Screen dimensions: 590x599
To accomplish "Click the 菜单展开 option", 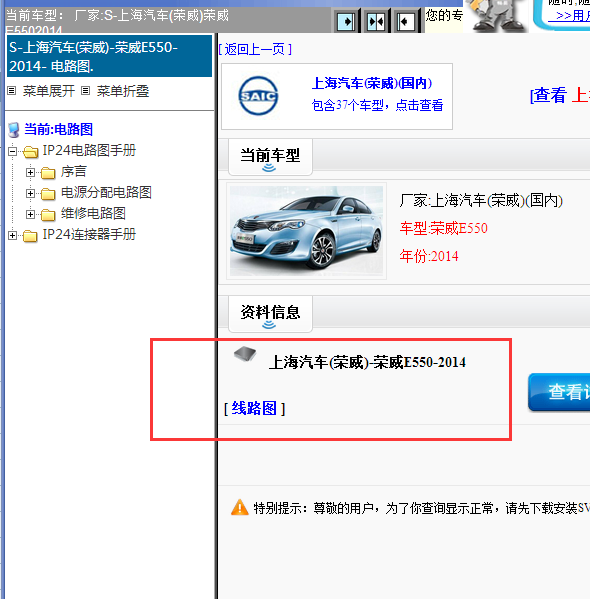I will [x=49, y=91].
